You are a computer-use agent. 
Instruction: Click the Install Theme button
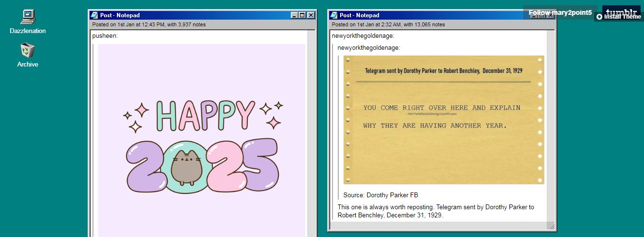click(x=619, y=17)
